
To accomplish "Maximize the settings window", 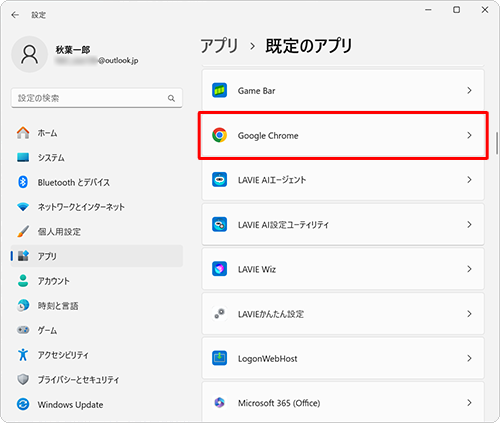I will point(456,10).
